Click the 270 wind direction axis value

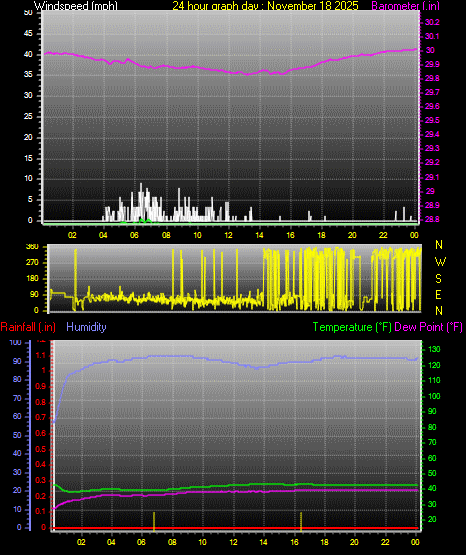[x=32, y=263]
